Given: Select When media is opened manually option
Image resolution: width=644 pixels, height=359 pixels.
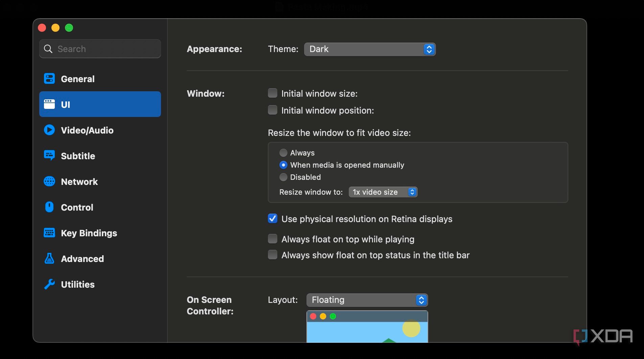Looking at the screenshot, I should [283, 165].
